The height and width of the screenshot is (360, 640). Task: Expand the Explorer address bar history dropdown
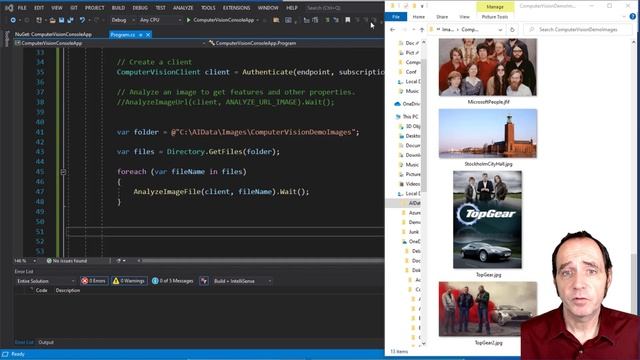500,30
